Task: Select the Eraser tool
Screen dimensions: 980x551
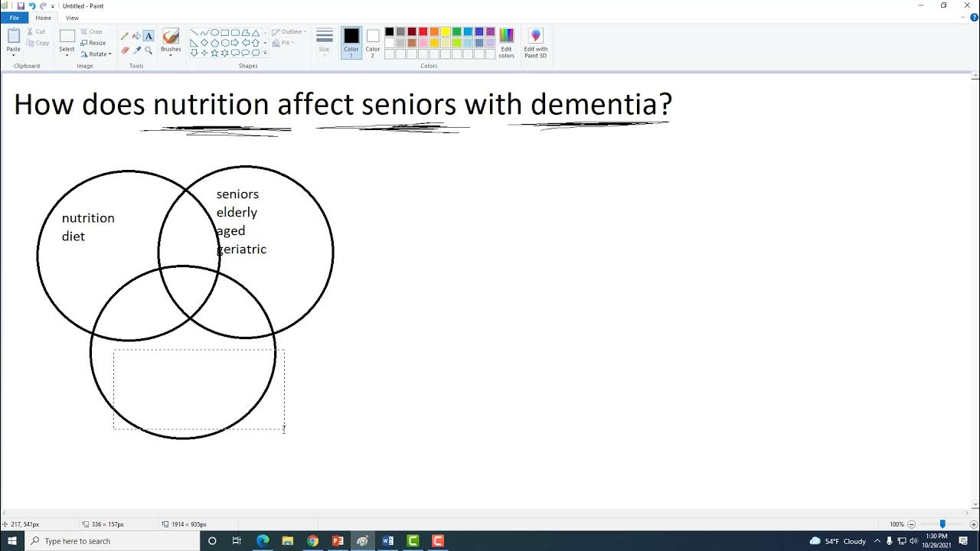Action: tap(125, 51)
